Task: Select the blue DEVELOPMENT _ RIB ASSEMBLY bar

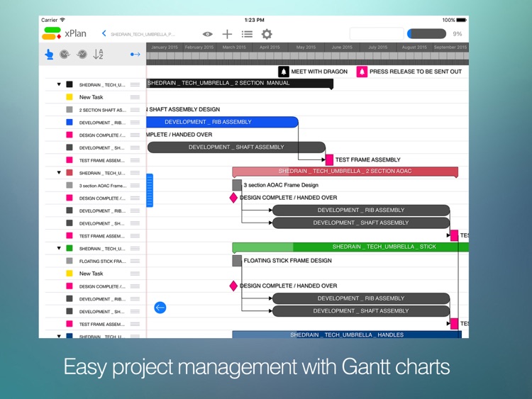Action: (223, 122)
